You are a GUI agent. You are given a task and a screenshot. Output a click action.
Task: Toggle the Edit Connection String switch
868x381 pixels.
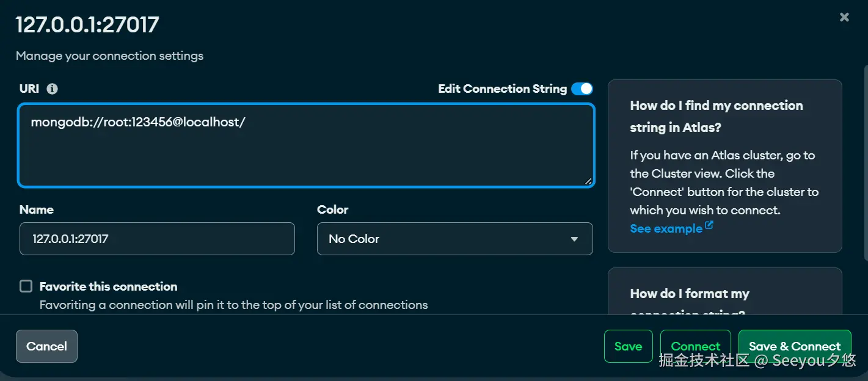(x=582, y=89)
